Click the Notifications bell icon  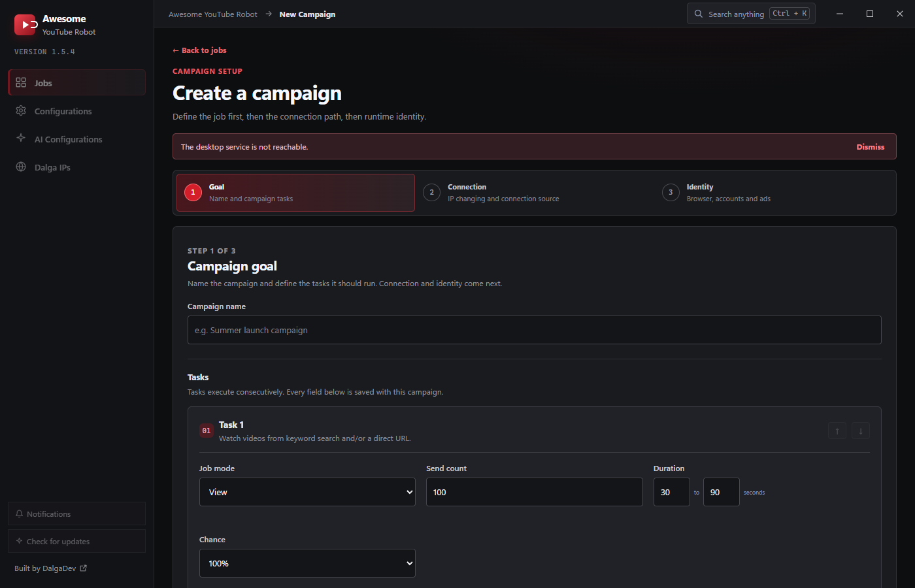tap(19, 514)
